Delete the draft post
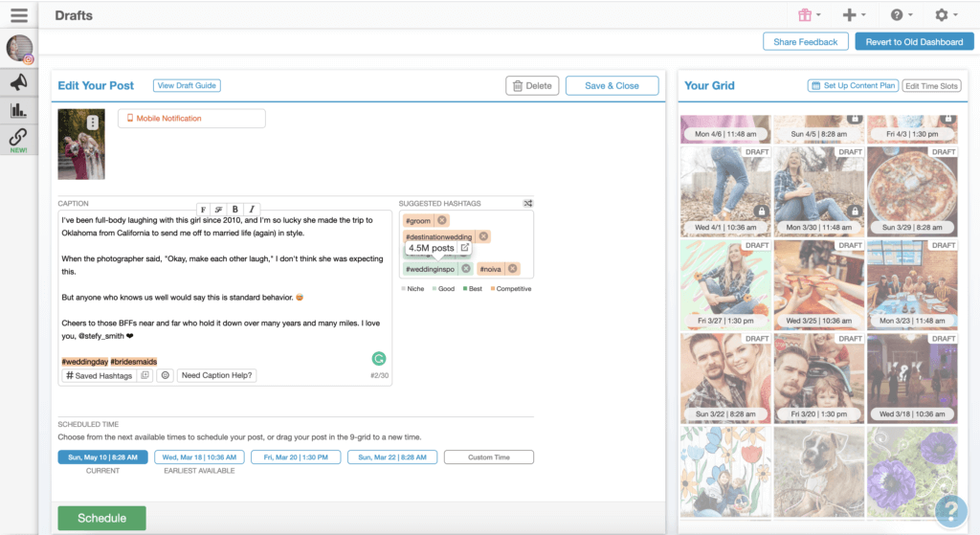This screenshot has height=535, width=980. 532,85
